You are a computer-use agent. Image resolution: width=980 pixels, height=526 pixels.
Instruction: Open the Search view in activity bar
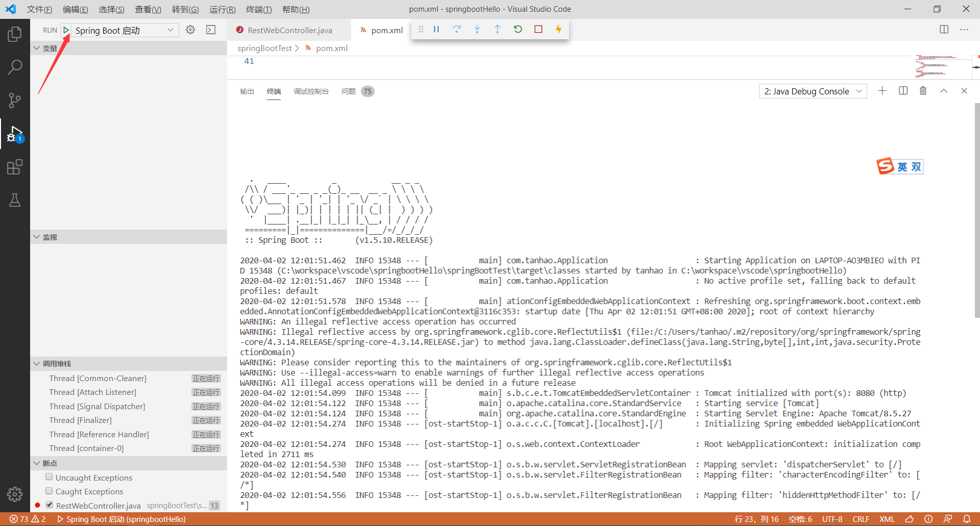tap(15, 67)
